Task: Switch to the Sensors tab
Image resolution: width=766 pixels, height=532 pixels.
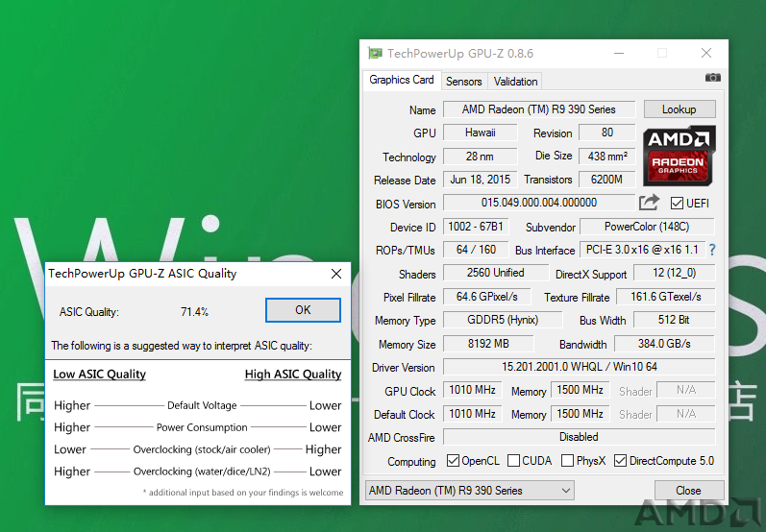Action: click(x=463, y=82)
